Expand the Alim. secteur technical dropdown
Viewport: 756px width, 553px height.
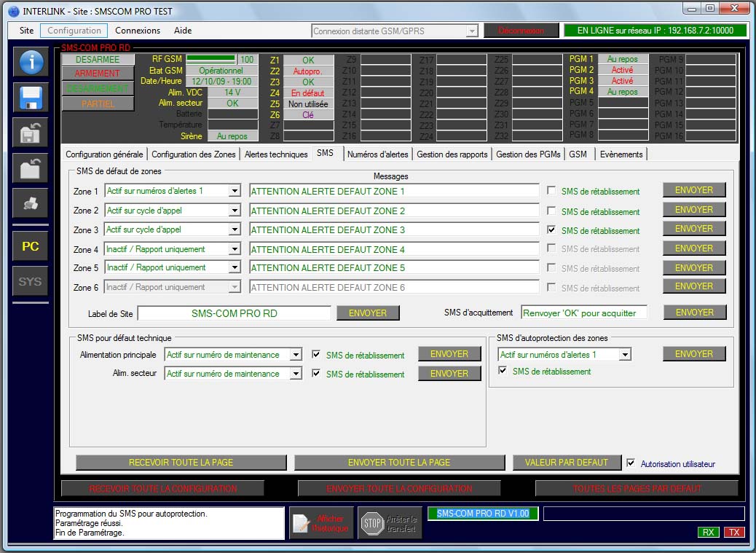coord(296,374)
